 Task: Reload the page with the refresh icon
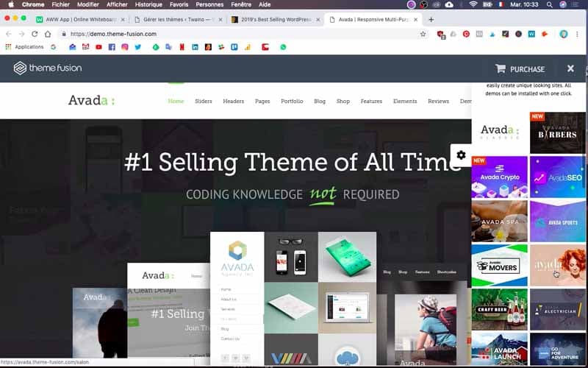click(x=35, y=34)
